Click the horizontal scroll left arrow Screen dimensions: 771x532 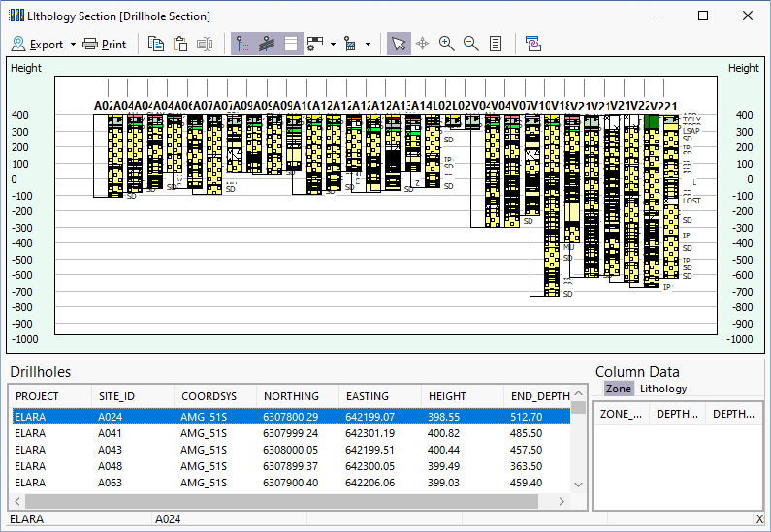17,501
